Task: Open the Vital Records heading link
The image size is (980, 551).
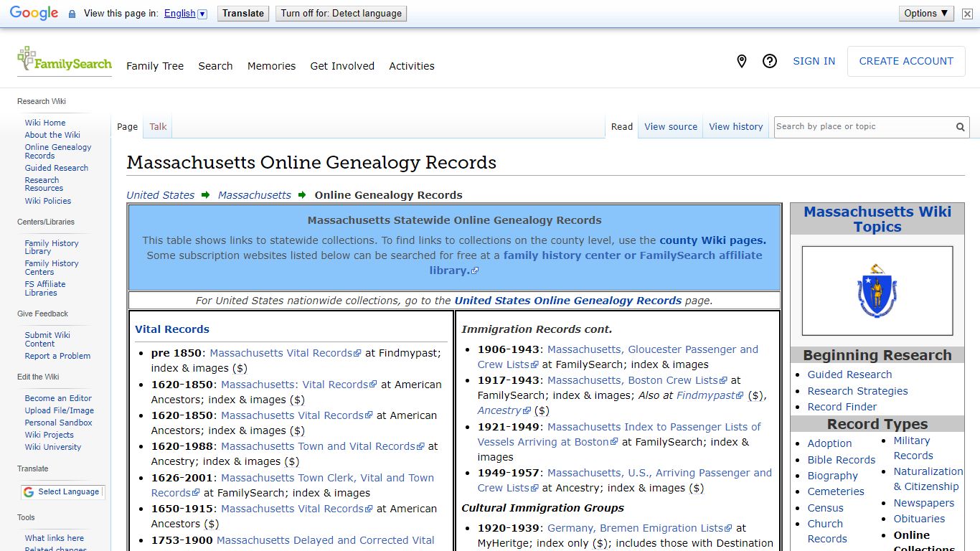Action: point(172,329)
